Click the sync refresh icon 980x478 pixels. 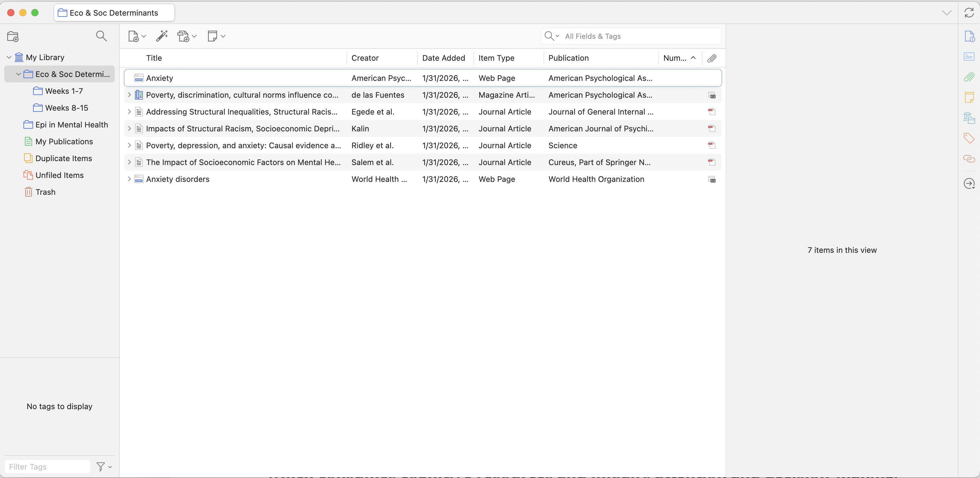tap(969, 13)
